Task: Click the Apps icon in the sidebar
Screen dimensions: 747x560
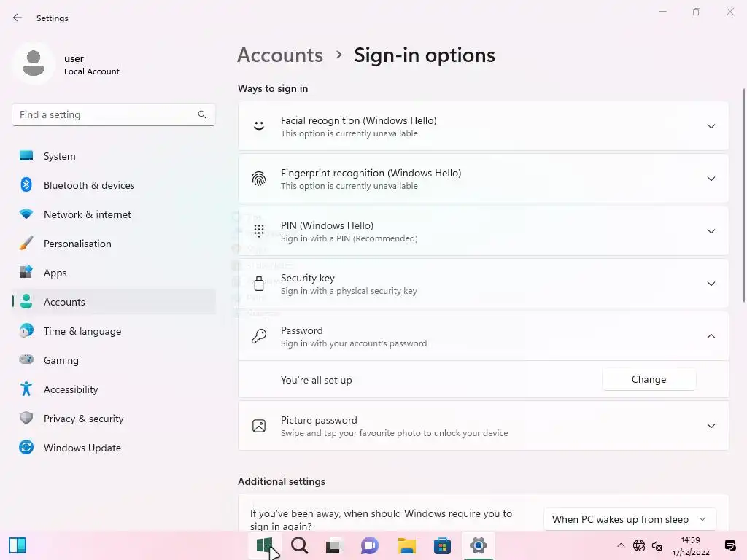Action: click(x=26, y=273)
